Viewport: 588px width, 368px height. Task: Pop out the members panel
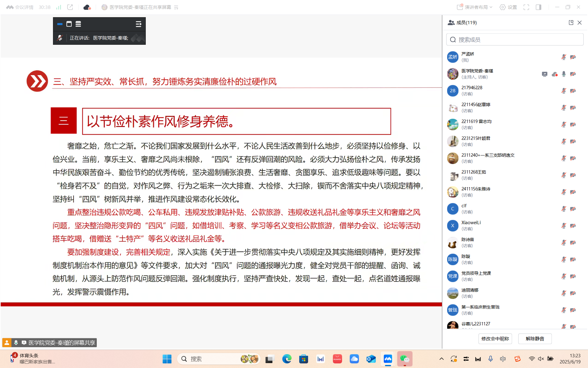(571, 22)
